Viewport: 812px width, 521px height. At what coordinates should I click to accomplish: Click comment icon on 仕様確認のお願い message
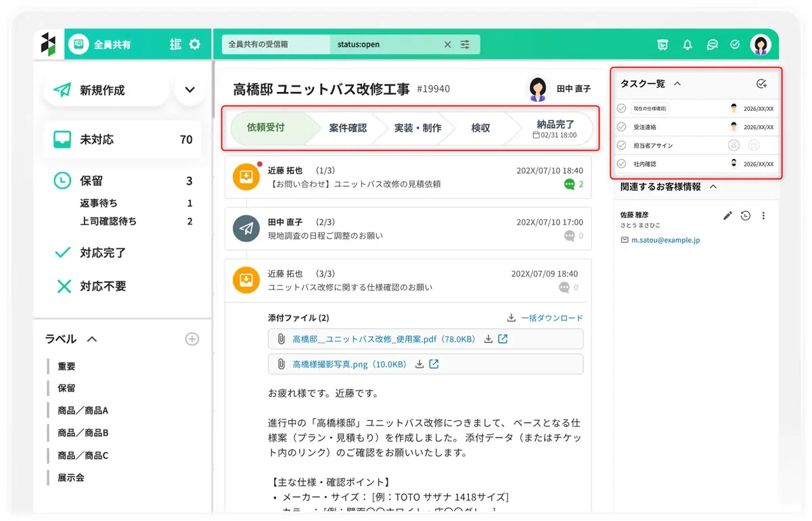(x=564, y=288)
